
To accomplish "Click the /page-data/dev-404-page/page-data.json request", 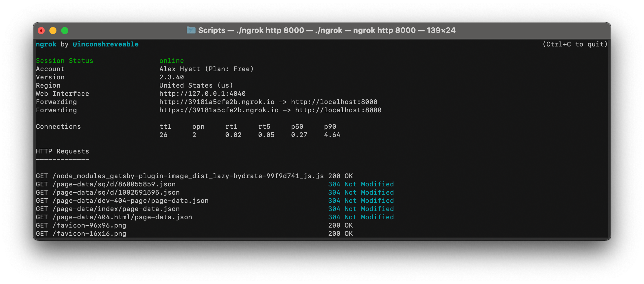I will pos(130,201).
